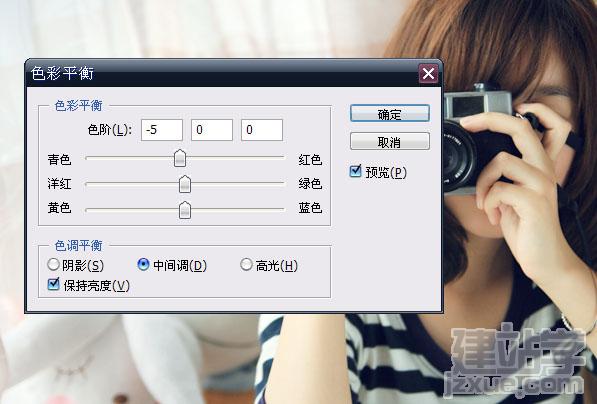Select the 中间调(D) midtones radio button
Image resolution: width=597 pixels, height=404 pixels.
pos(143,264)
